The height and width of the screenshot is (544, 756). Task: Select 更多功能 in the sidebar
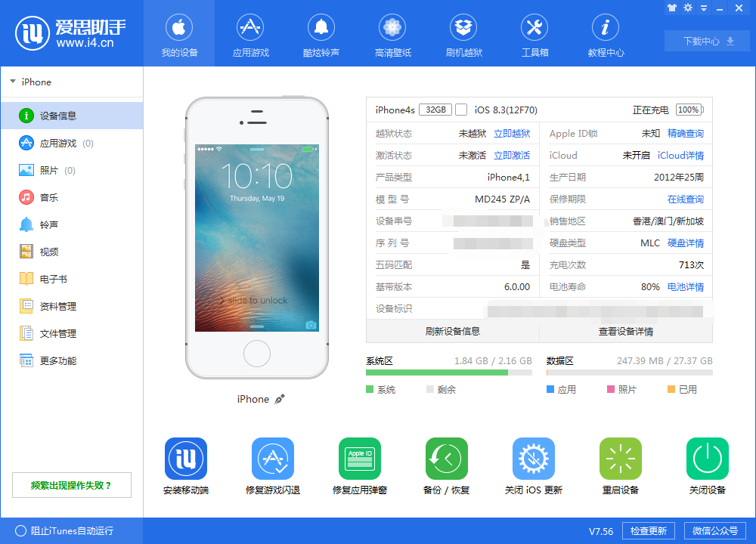tap(72, 360)
